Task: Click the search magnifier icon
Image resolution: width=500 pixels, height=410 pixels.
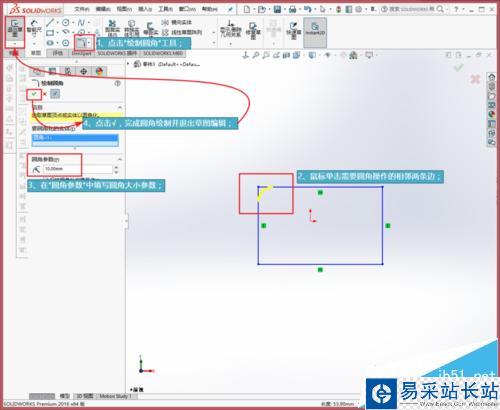Action: click(x=440, y=9)
